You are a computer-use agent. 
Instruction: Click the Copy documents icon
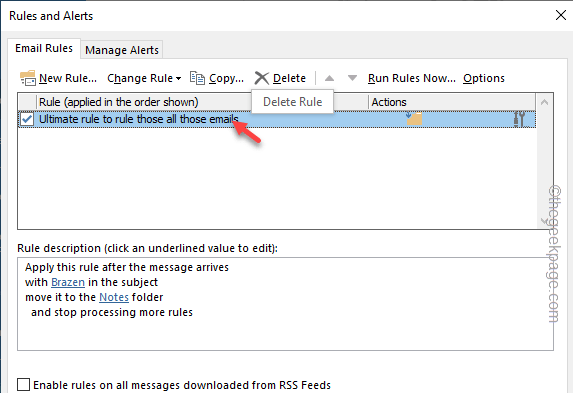[197, 78]
